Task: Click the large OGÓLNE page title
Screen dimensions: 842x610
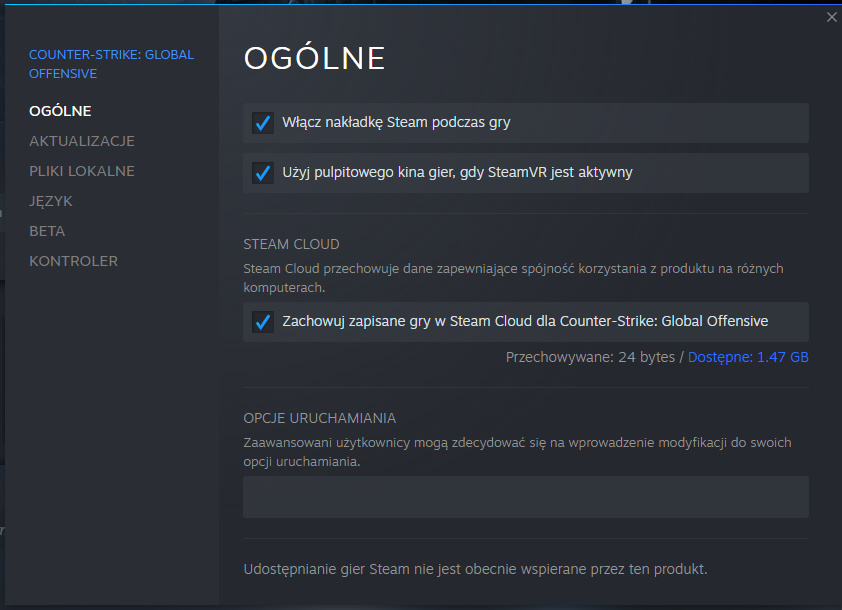Action: pos(315,57)
